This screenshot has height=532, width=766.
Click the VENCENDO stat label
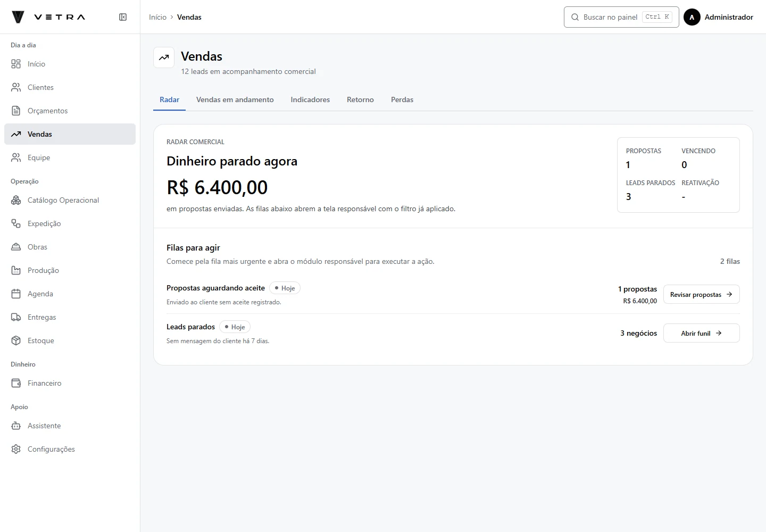point(698,151)
